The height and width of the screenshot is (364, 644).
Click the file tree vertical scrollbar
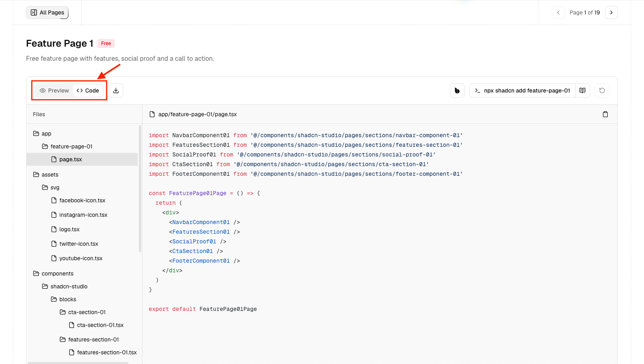[x=140, y=189]
